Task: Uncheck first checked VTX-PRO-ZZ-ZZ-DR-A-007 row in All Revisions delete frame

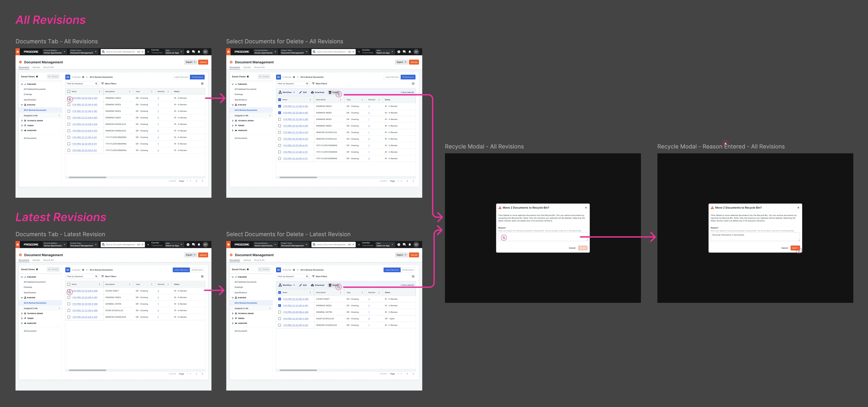Action: 280,106
